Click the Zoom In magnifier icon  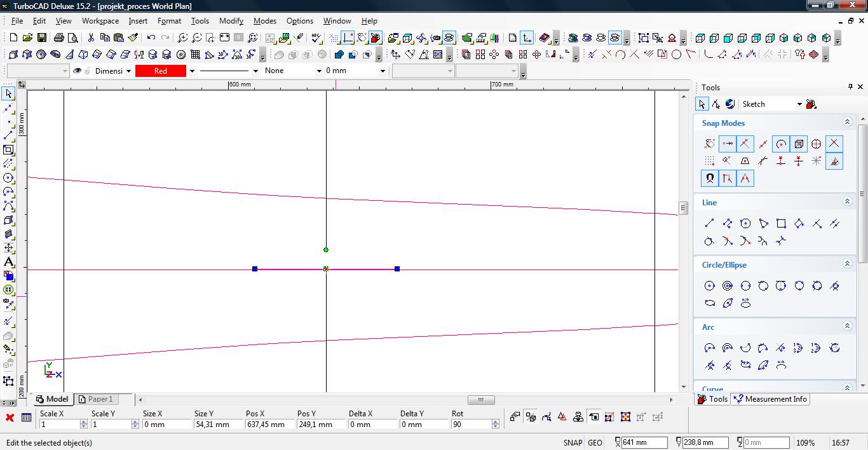pyautogui.click(x=182, y=38)
